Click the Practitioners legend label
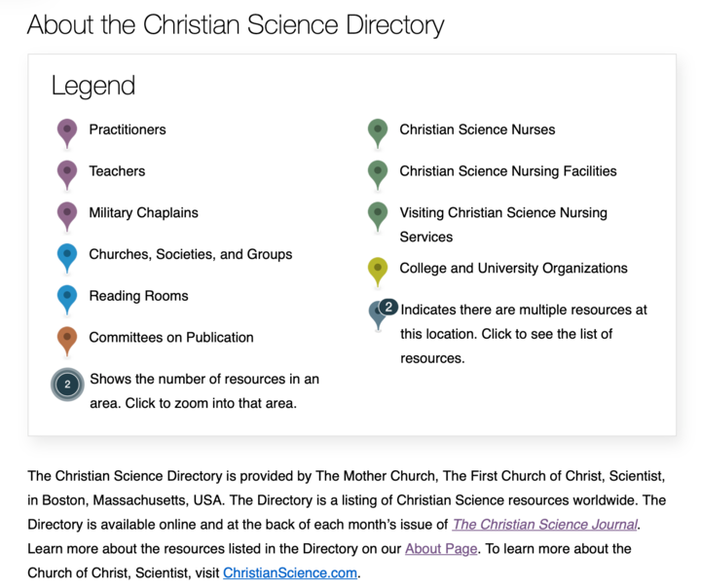Image resolution: width=701 pixels, height=588 pixels. [128, 129]
